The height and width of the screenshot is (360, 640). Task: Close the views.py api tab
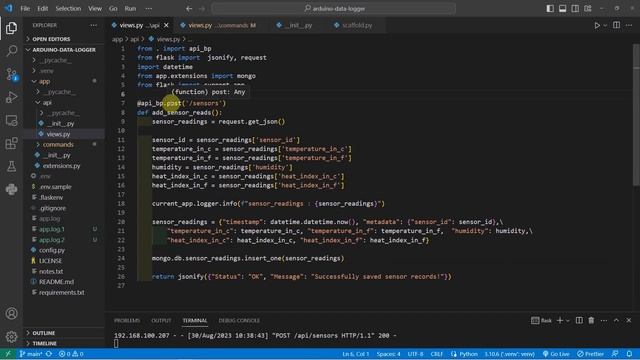166,25
